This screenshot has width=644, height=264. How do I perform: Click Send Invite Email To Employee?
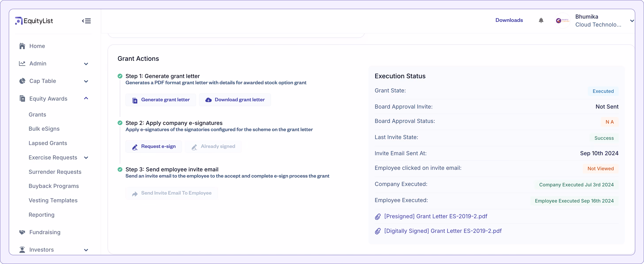click(171, 193)
